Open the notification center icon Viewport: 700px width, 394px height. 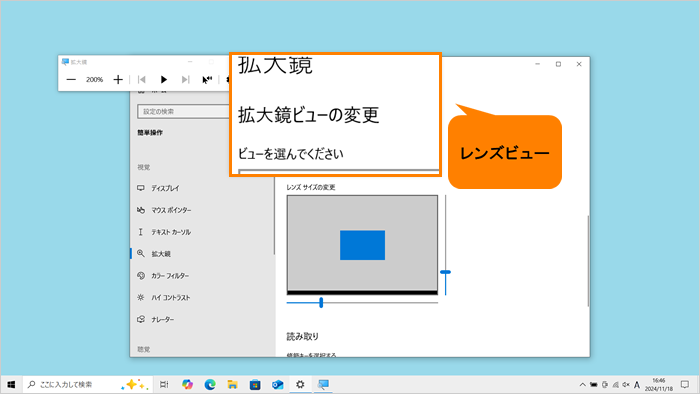[x=685, y=385]
